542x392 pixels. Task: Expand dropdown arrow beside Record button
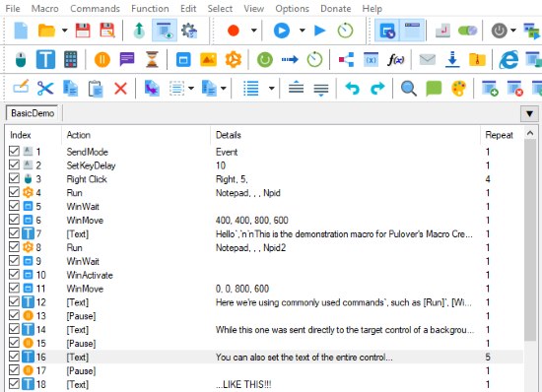click(253, 31)
